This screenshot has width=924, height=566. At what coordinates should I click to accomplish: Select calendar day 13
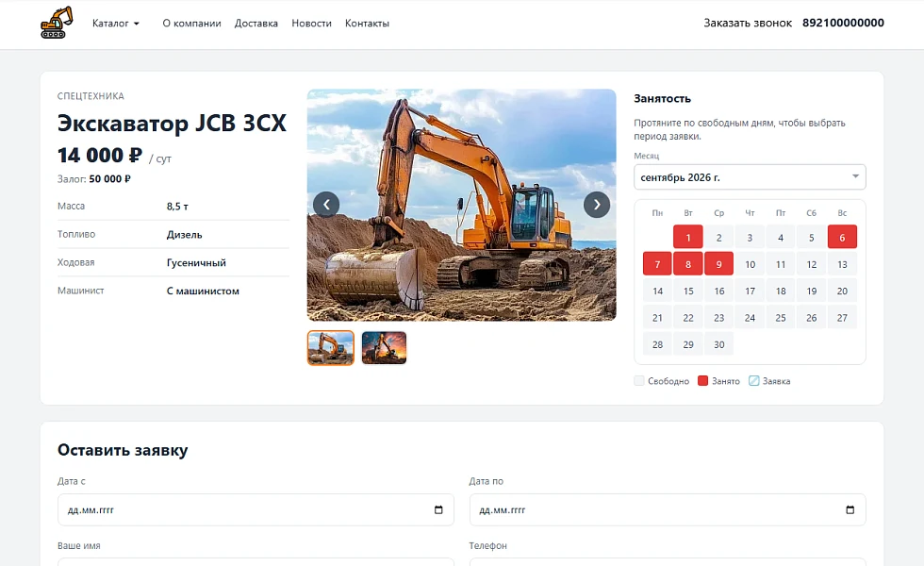click(x=842, y=264)
